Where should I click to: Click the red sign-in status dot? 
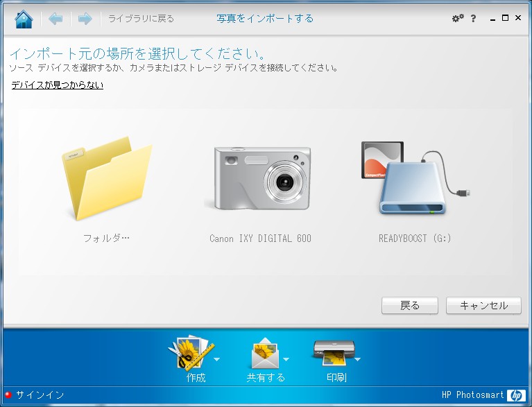tap(8, 395)
